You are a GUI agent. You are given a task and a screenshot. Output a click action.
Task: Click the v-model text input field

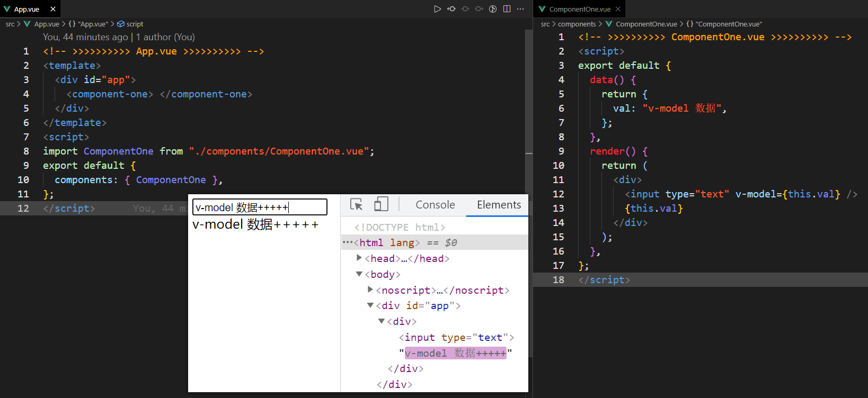tap(260, 207)
